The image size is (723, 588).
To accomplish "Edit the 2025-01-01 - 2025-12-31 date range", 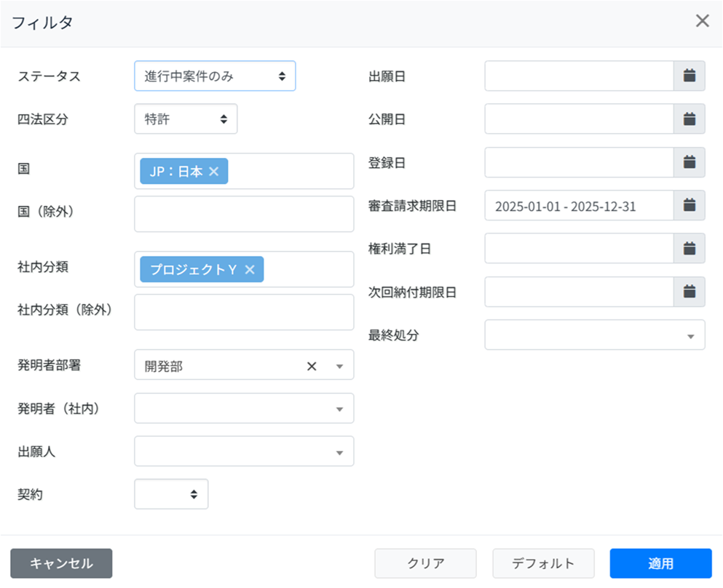I will [579, 205].
